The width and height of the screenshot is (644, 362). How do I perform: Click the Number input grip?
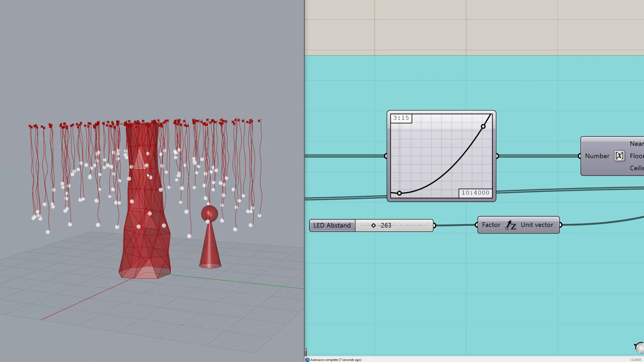(580, 156)
